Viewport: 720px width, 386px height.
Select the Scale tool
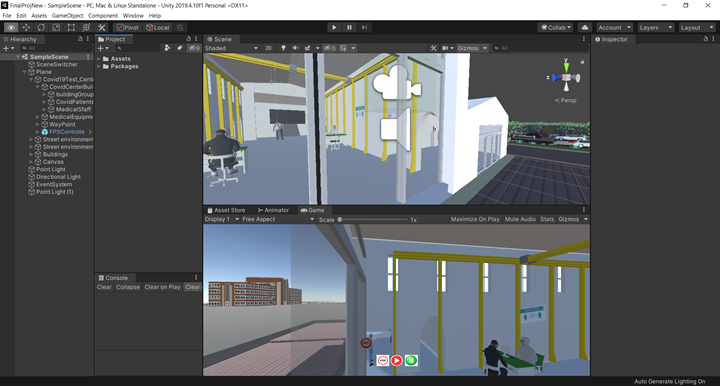(x=56, y=28)
